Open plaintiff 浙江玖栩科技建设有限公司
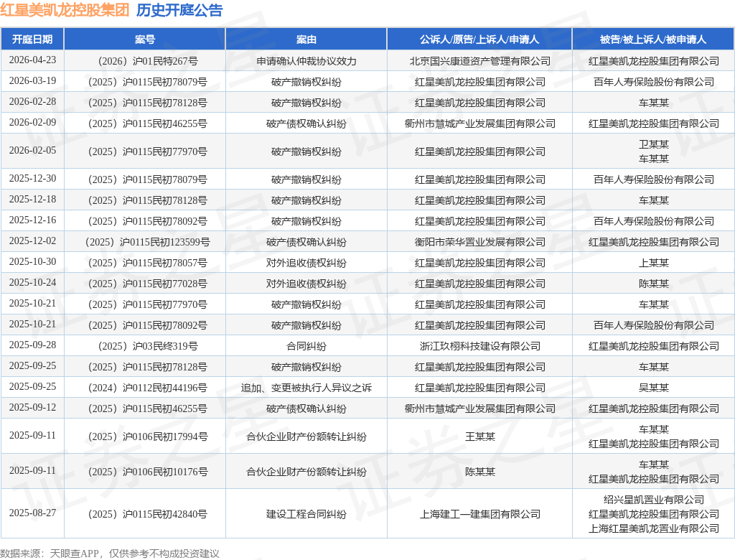The height and width of the screenshot is (560, 735). tap(479, 346)
